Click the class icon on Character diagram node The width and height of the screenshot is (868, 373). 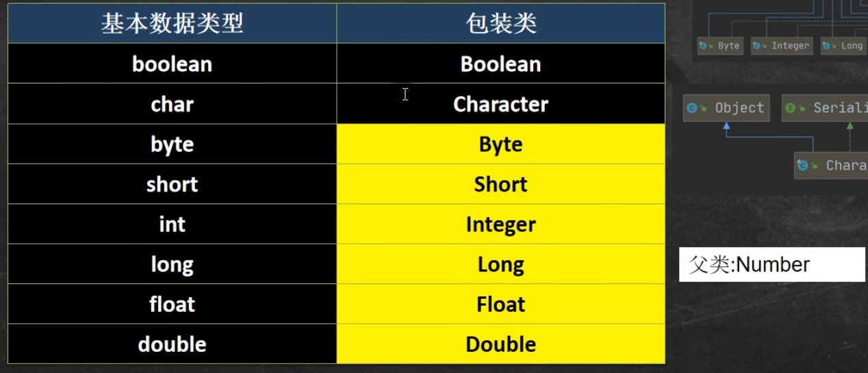pos(804,166)
